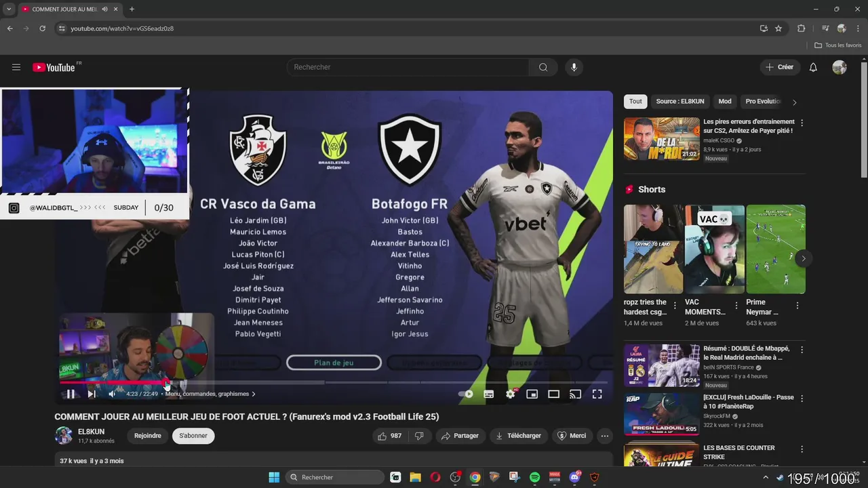Open the player settings gear
This screenshot has height=488, width=868.
[x=511, y=394]
